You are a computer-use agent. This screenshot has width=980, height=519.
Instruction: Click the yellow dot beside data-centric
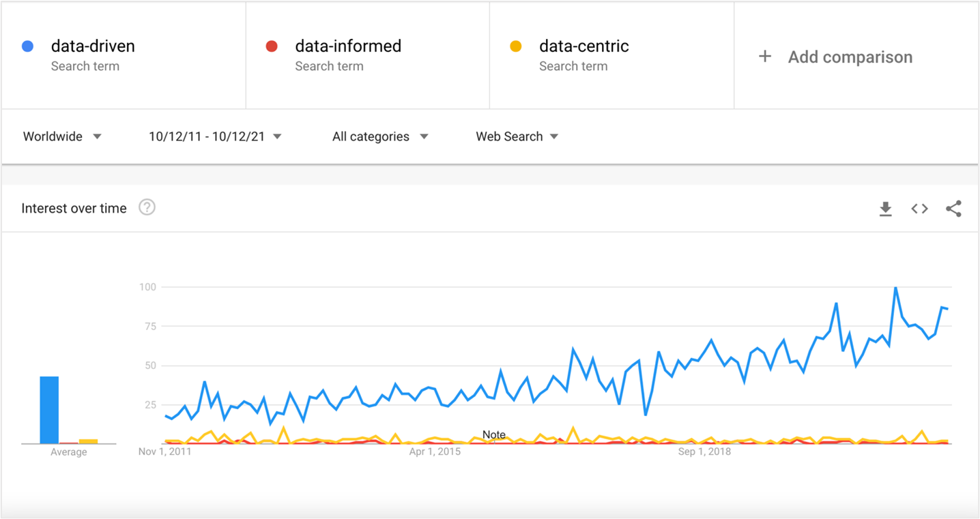(x=516, y=46)
